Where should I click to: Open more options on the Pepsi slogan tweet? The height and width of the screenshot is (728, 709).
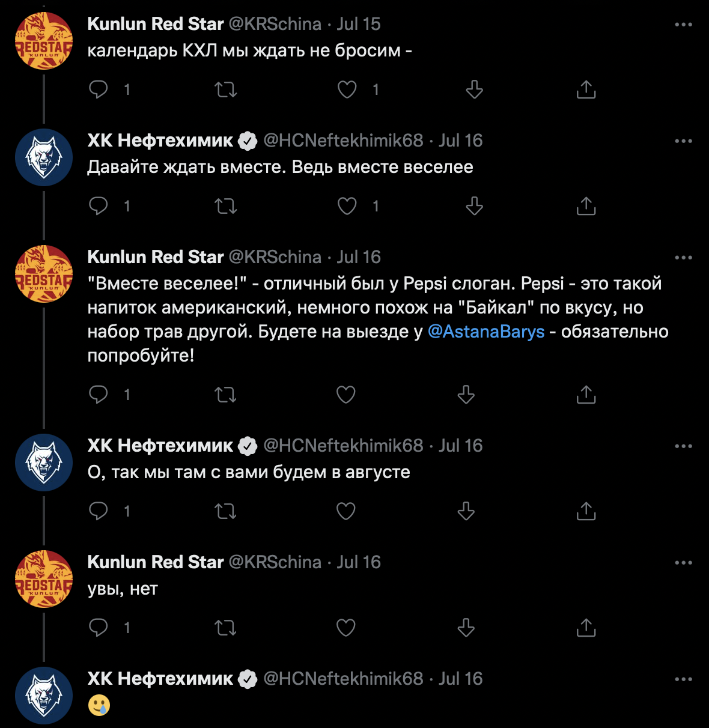[x=683, y=258]
